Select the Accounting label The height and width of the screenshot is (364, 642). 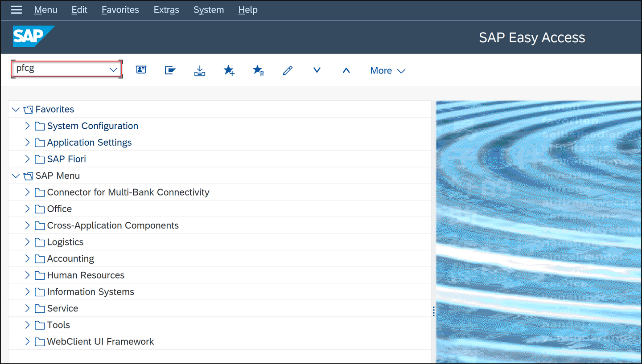[71, 259]
